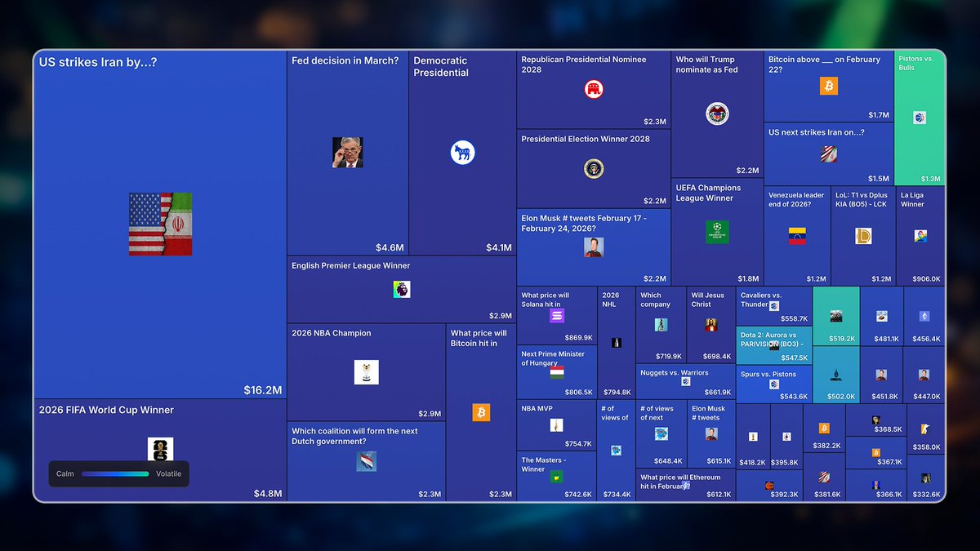Click the Premier League logo icon
Image resolution: width=980 pixels, height=551 pixels.
[402, 289]
